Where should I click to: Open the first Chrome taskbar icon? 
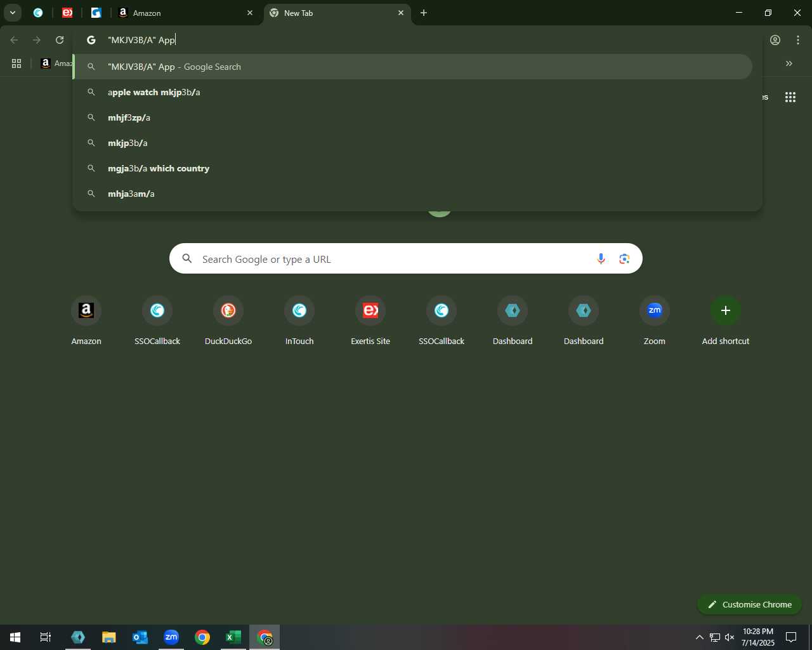(x=202, y=637)
